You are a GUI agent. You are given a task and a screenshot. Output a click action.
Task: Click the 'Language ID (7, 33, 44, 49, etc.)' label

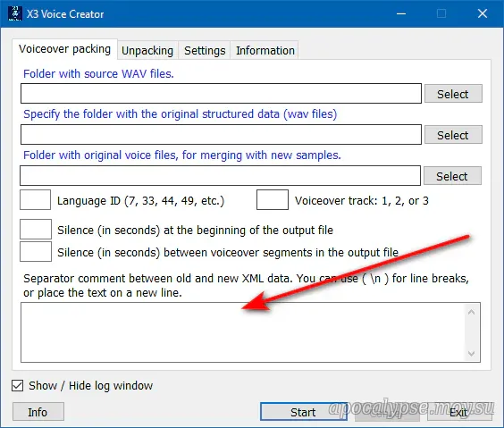tap(140, 201)
